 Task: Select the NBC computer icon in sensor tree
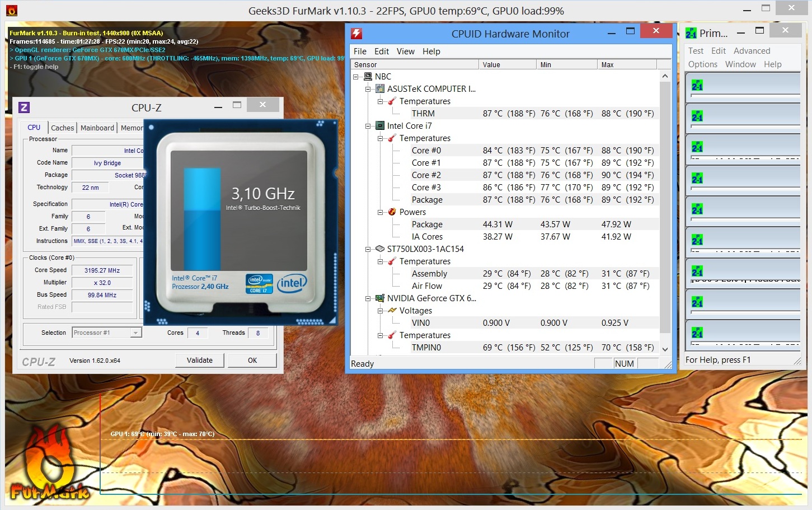pyautogui.click(x=368, y=76)
